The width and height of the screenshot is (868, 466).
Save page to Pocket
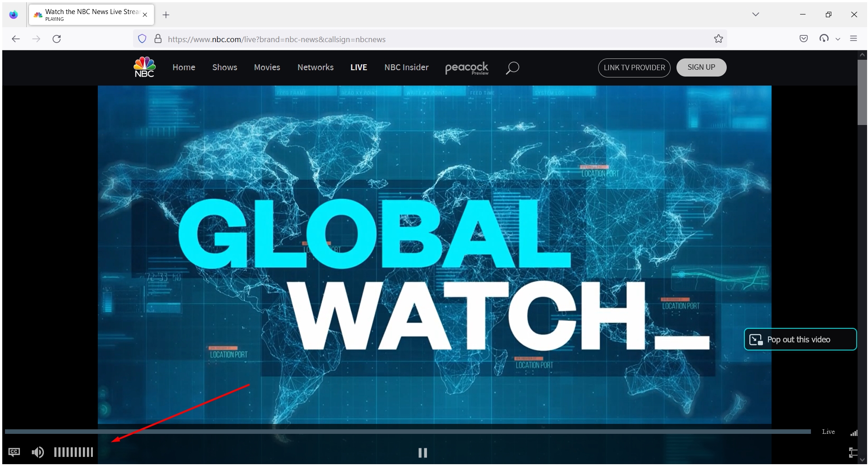click(x=804, y=38)
